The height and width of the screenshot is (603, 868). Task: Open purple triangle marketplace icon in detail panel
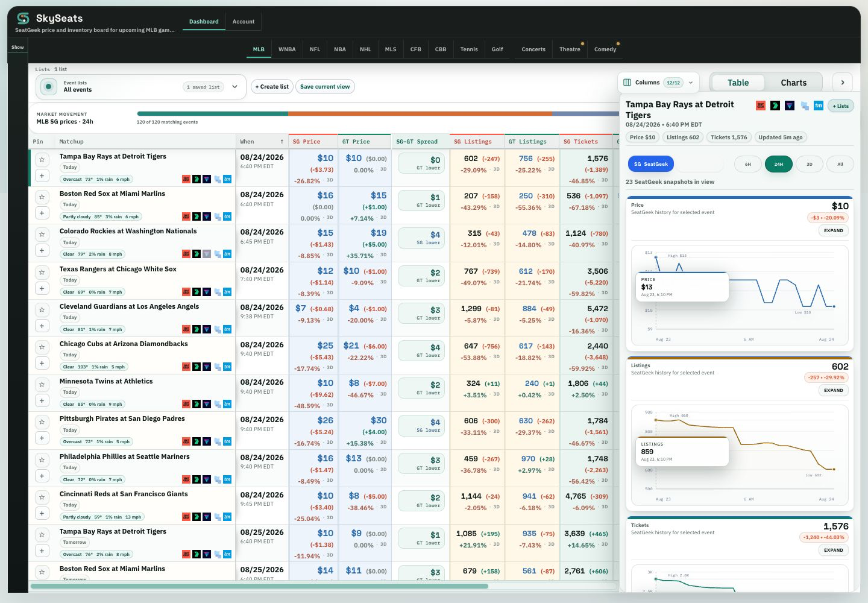pos(790,106)
